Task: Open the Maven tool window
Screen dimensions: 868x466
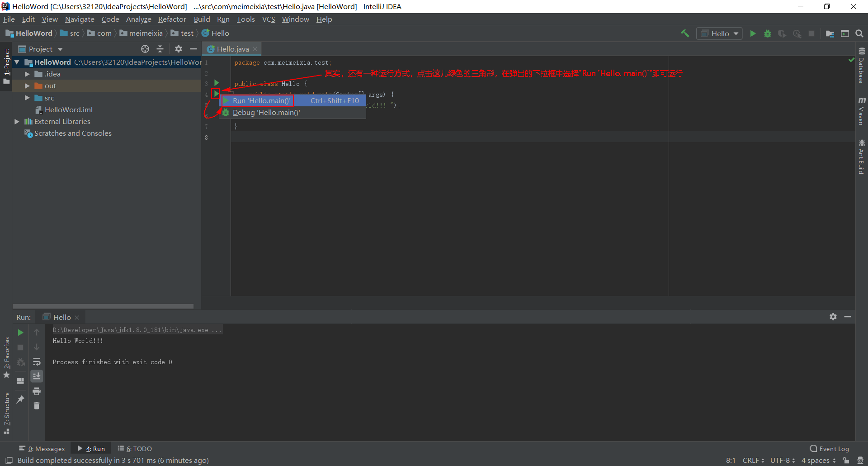Action: pos(862,111)
